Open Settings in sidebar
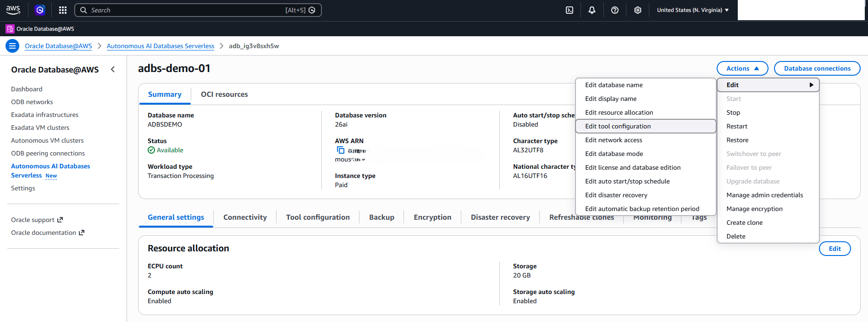Screen dimensions: 868x322 [23, 188]
